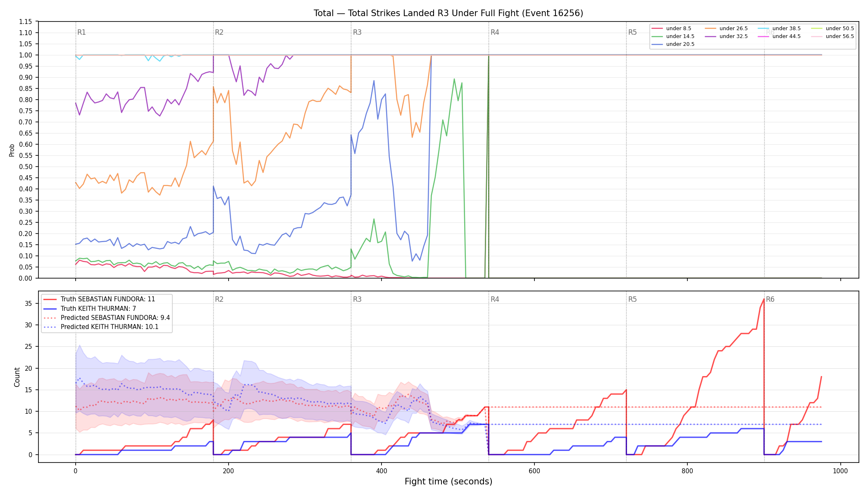Click probability tick label '0.00'

[26, 278]
